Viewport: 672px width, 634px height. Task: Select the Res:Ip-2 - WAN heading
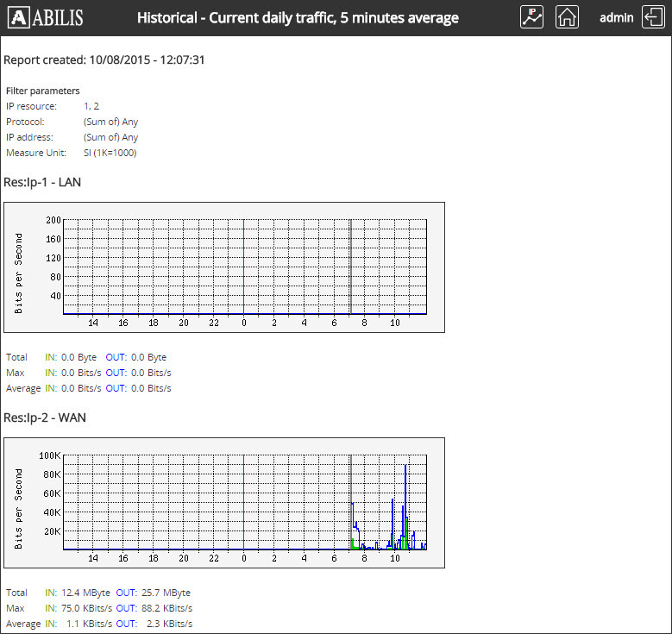45,417
